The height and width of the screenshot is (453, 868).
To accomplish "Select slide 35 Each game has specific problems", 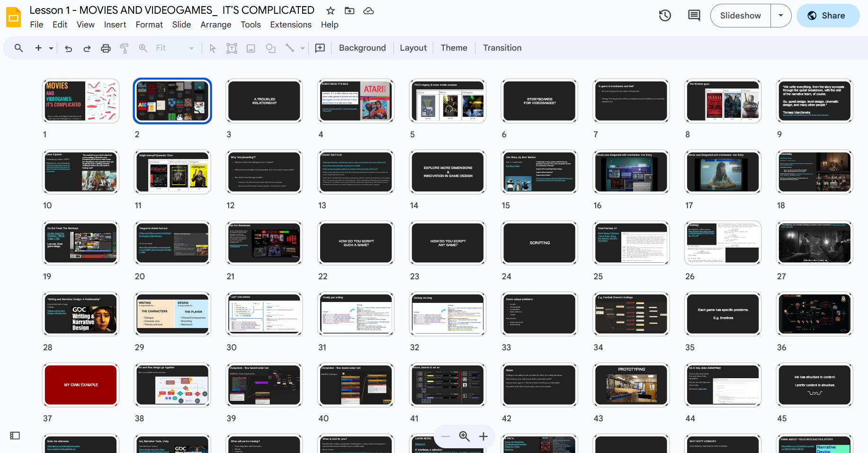I will pos(723,314).
